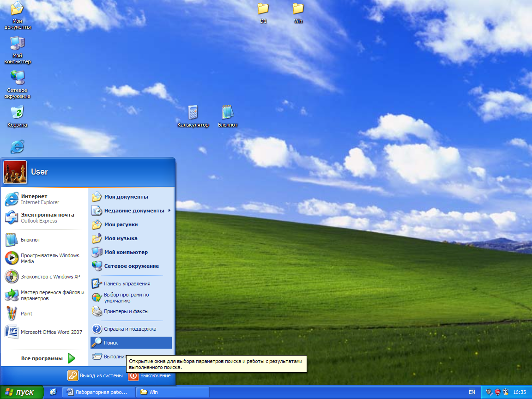
Task: Open Знакомство с Windows XP
Action: pos(44,277)
